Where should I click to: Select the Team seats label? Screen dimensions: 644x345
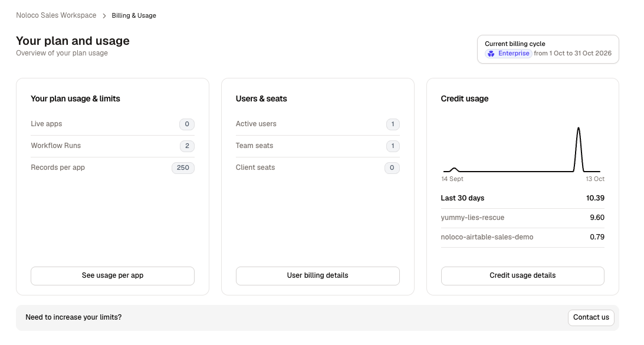tap(254, 146)
